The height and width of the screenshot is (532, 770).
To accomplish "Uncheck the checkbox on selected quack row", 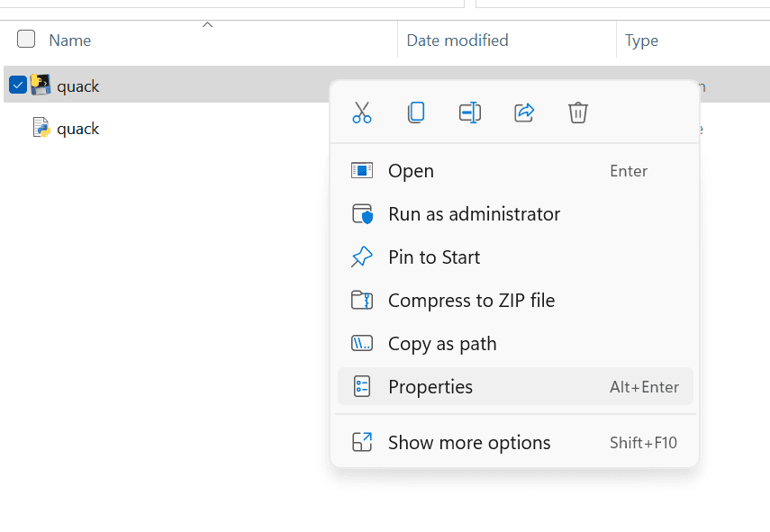I will pyautogui.click(x=17, y=86).
